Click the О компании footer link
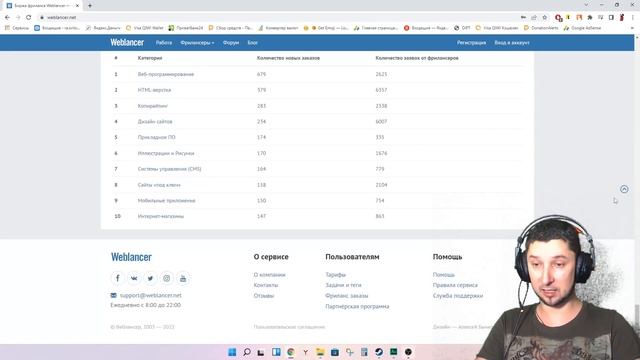The width and height of the screenshot is (640, 360). (x=269, y=275)
